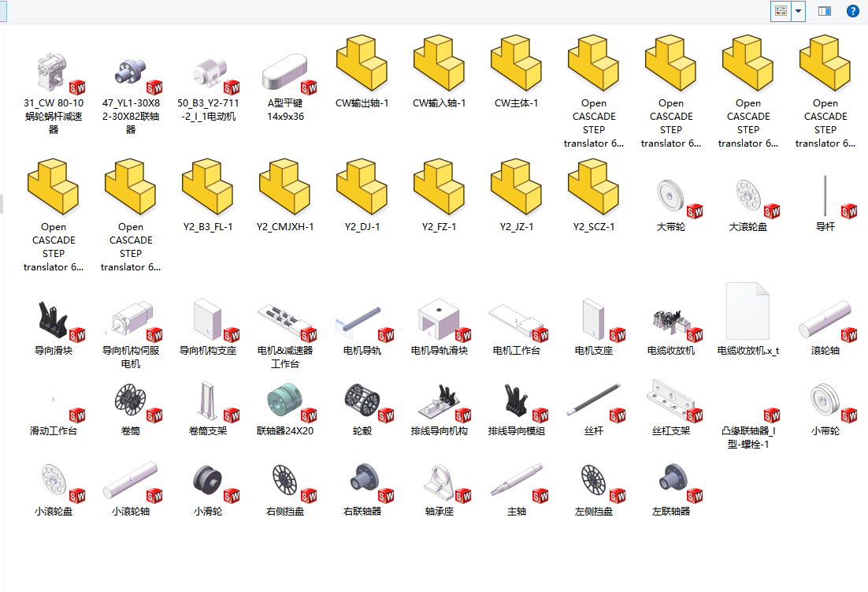Image resolution: width=868 pixels, height=592 pixels.
Task: Select the 小滑轮 part file
Action: coord(208,482)
